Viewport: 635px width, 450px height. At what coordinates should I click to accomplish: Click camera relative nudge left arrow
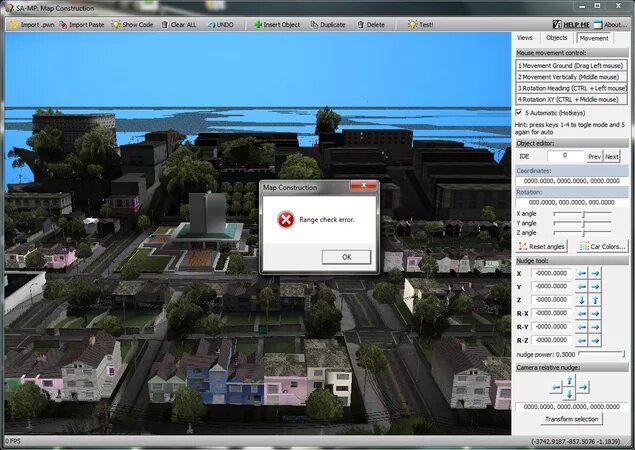click(556, 388)
